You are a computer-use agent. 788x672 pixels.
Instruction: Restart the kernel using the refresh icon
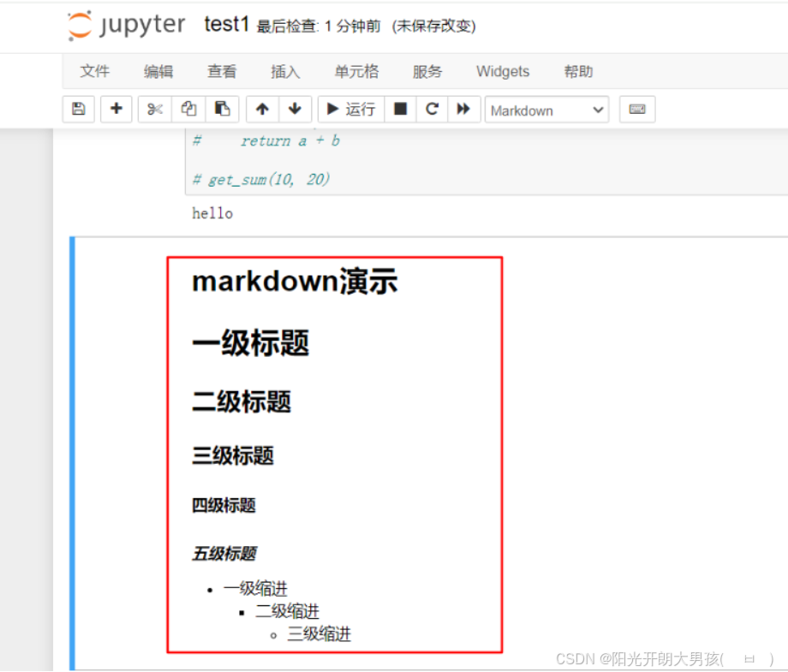click(x=432, y=109)
